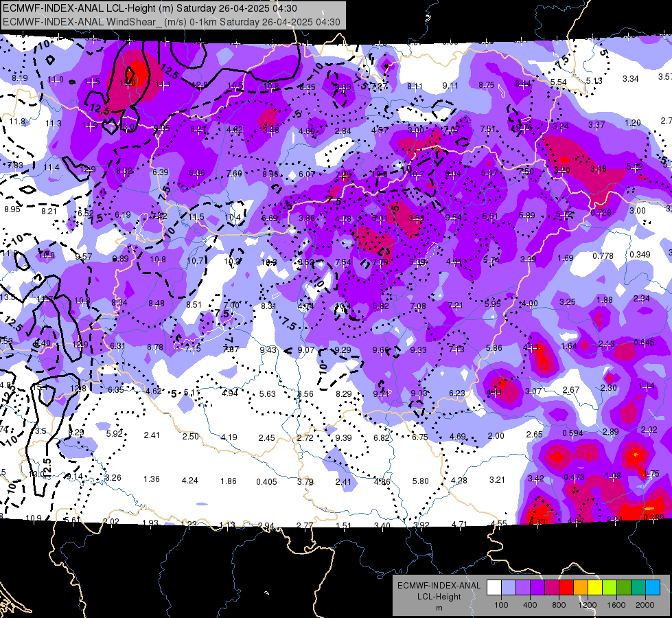The image size is (672, 618).
Task: Click the 4.94 grid value
Action: pyautogui.click(x=230, y=393)
